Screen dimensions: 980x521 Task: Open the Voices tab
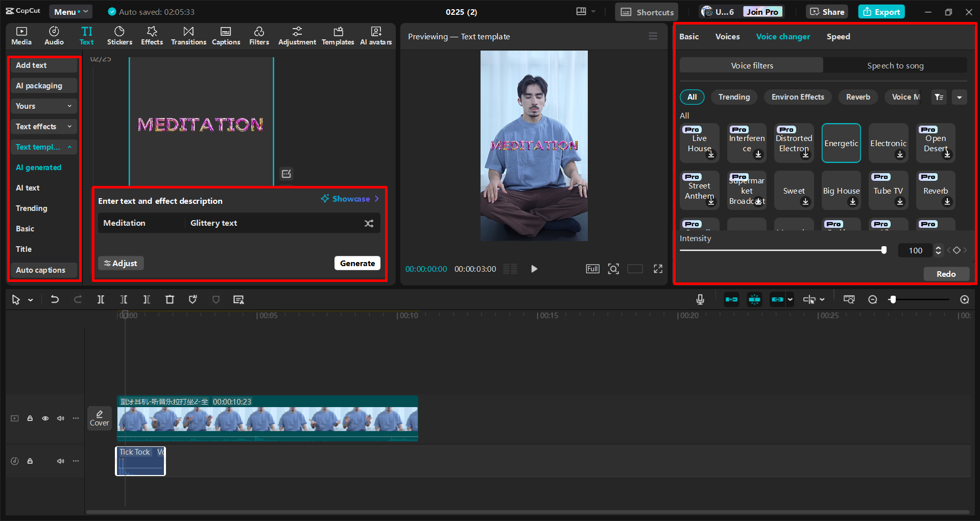(727, 36)
